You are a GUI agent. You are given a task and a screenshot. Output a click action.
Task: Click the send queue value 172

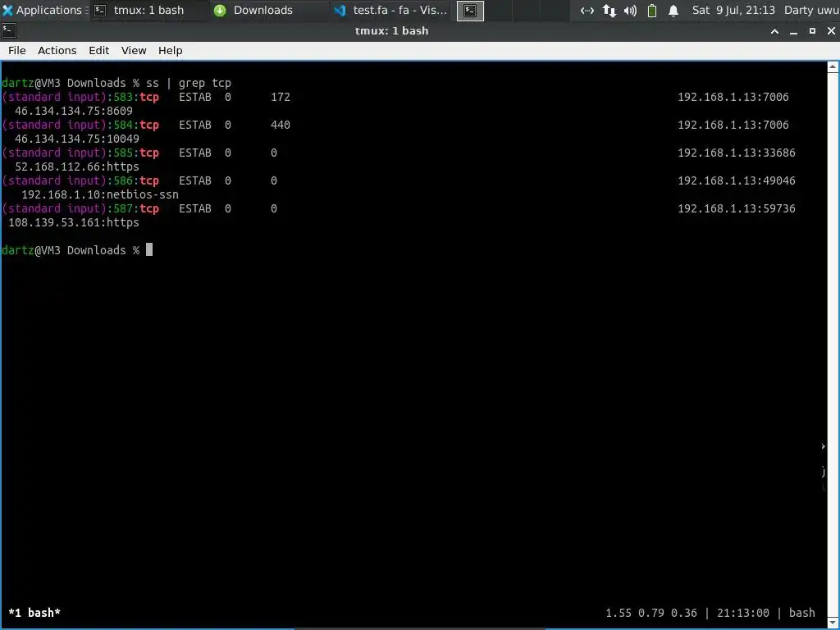281,97
